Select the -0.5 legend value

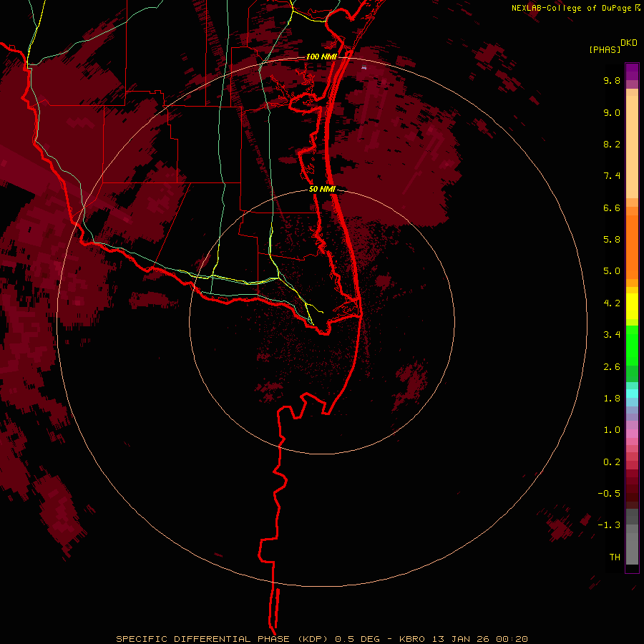coord(609,494)
